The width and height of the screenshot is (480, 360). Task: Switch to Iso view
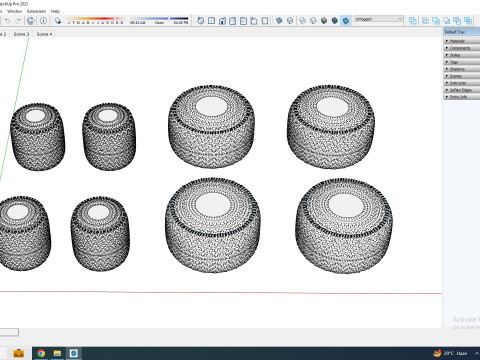[x=201, y=21]
